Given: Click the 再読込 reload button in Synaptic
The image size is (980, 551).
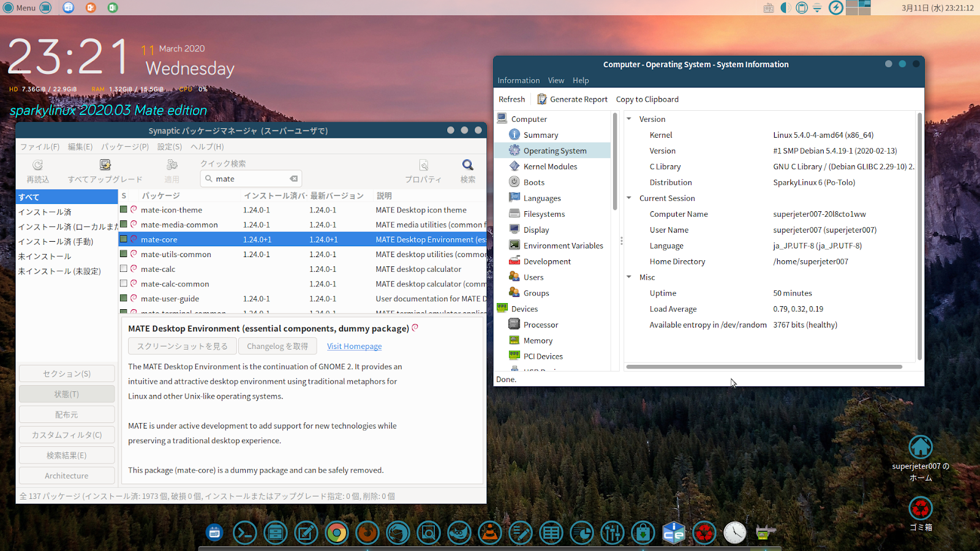Looking at the screenshot, I should click(x=38, y=171).
